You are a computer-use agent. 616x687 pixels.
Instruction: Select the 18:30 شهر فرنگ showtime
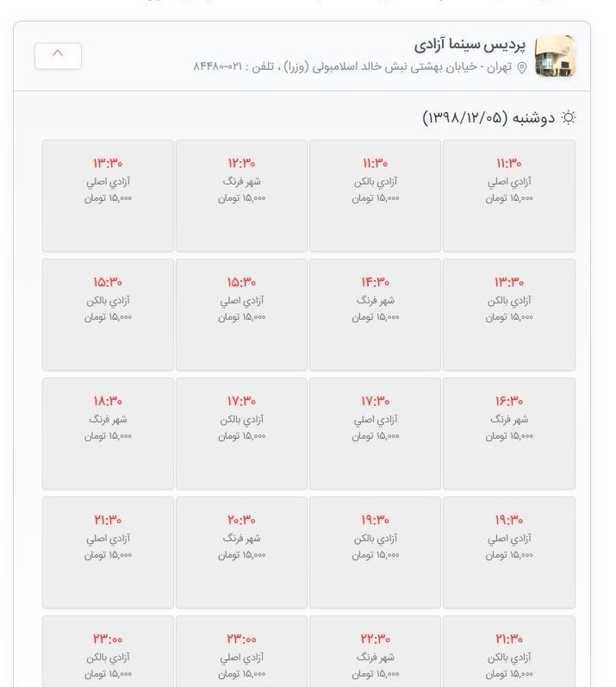click(108, 434)
